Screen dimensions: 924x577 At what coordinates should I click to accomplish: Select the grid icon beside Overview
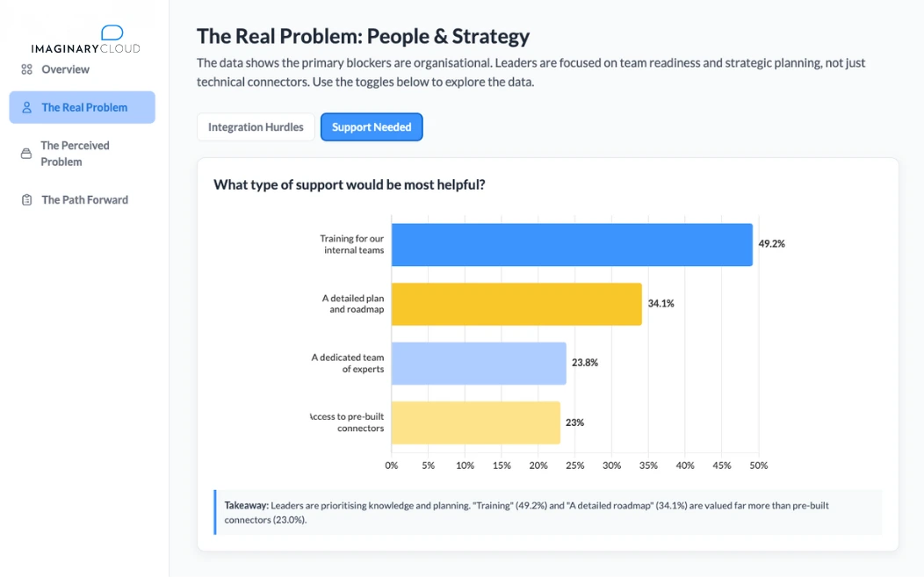click(x=26, y=69)
